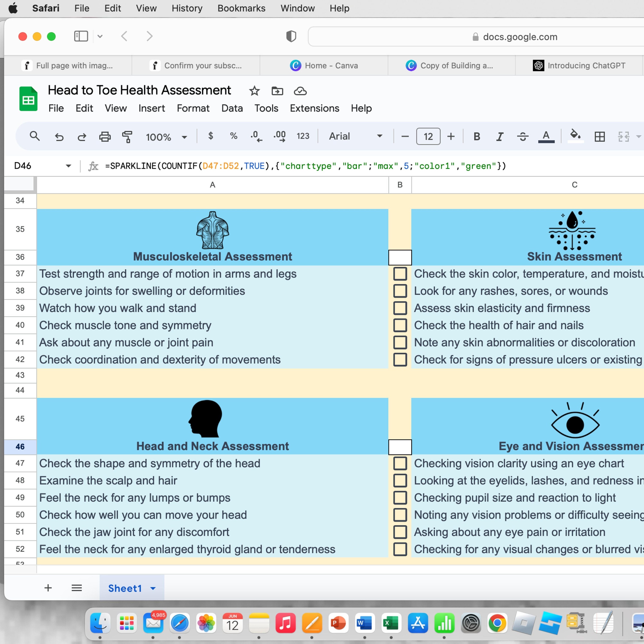
Task: Move document to a folder
Action: (277, 91)
